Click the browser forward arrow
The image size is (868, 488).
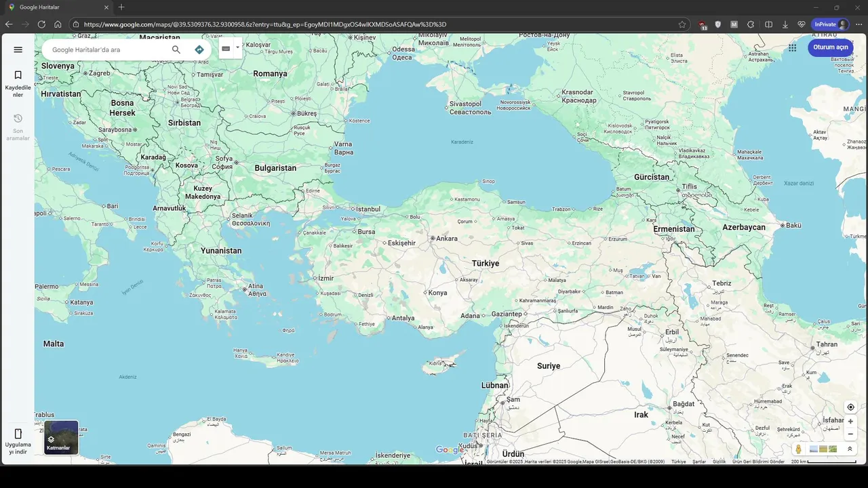[25, 24]
